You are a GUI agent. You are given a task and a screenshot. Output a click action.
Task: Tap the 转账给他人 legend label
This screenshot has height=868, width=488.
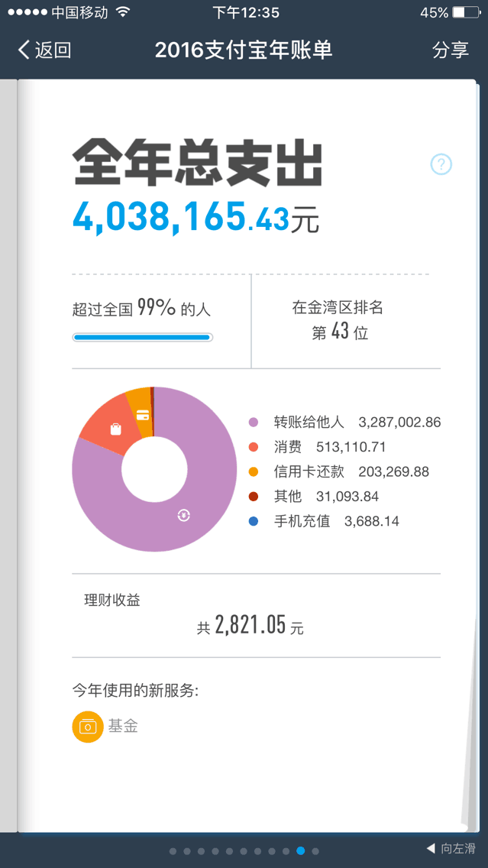coord(309,423)
